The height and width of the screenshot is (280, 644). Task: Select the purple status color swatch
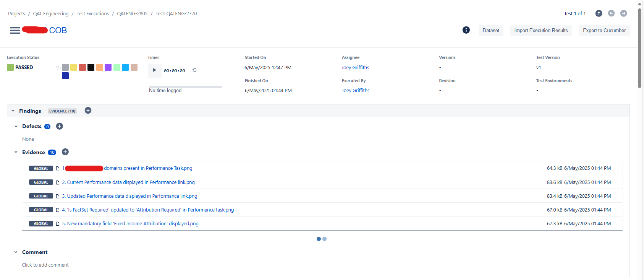point(108,67)
